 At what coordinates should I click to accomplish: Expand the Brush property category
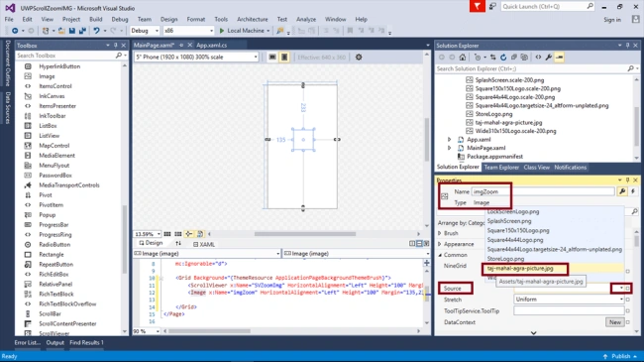pyautogui.click(x=440, y=233)
